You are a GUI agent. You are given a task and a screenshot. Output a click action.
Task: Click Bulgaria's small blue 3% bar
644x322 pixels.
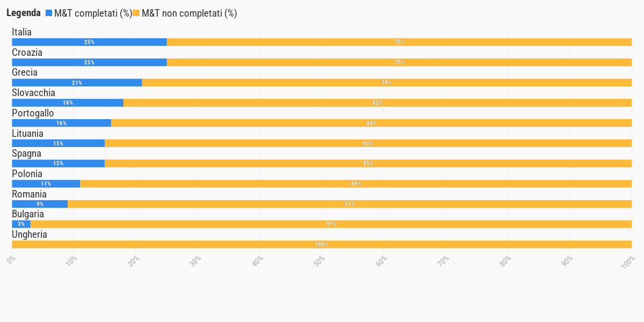click(21, 224)
